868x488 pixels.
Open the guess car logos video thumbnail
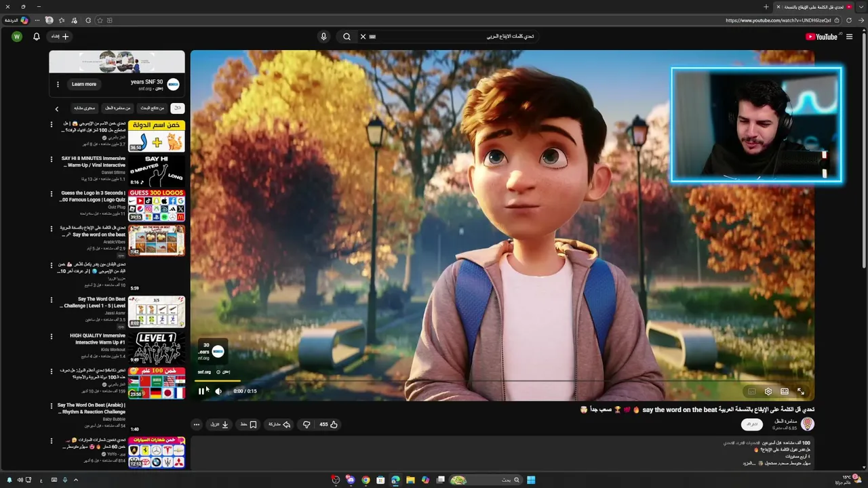(157, 452)
